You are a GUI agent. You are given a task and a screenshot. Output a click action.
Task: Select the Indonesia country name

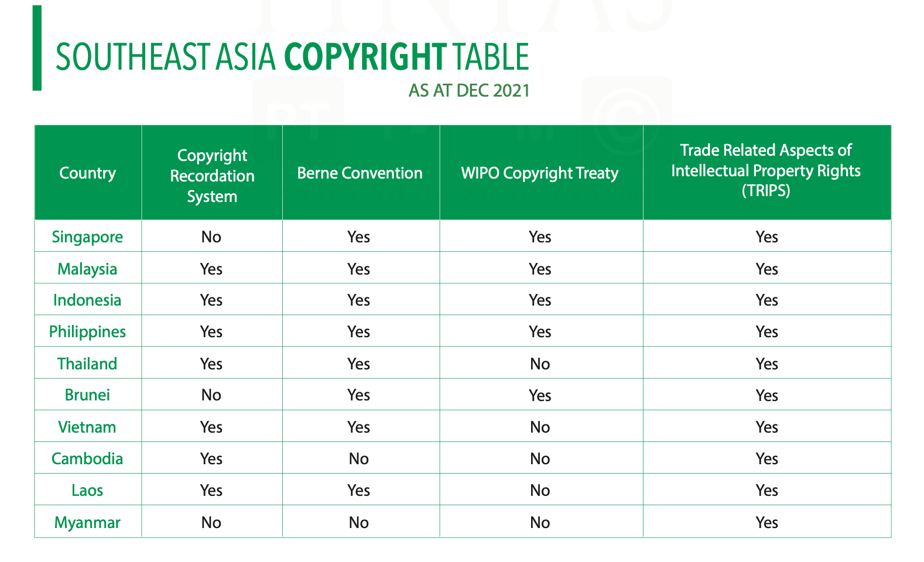pyautogui.click(x=88, y=300)
